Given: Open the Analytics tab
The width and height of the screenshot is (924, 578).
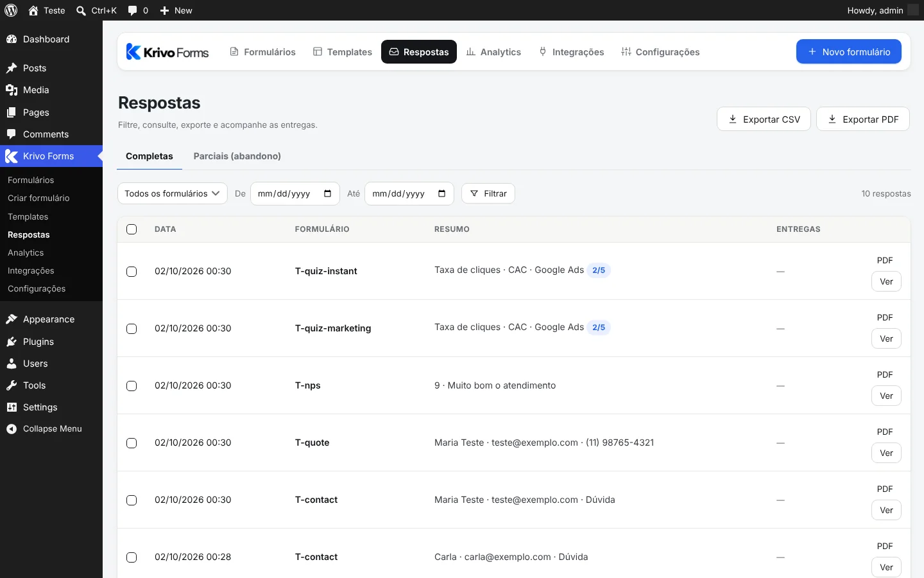Looking at the screenshot, I should point(493,52).
